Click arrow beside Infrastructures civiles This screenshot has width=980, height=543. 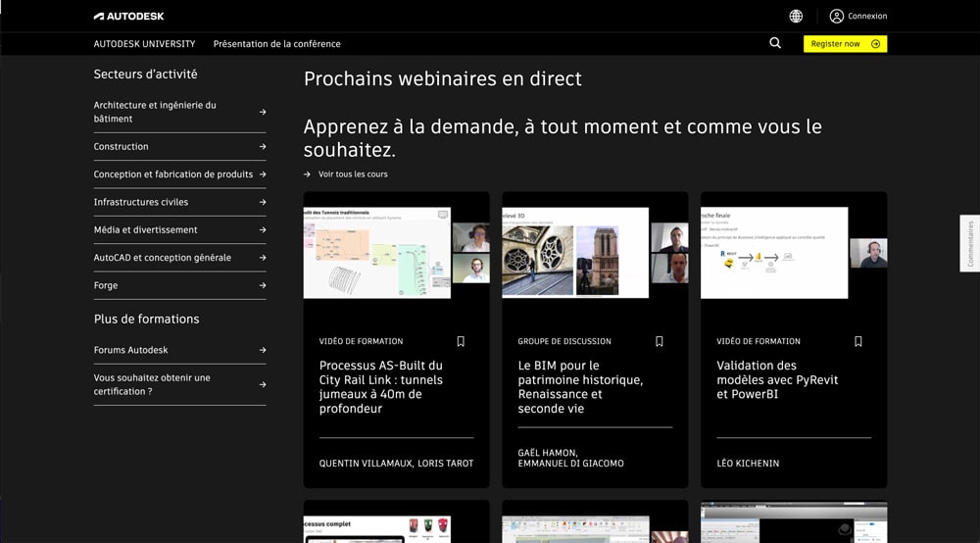pyautogui.click(x=263, y=202)
